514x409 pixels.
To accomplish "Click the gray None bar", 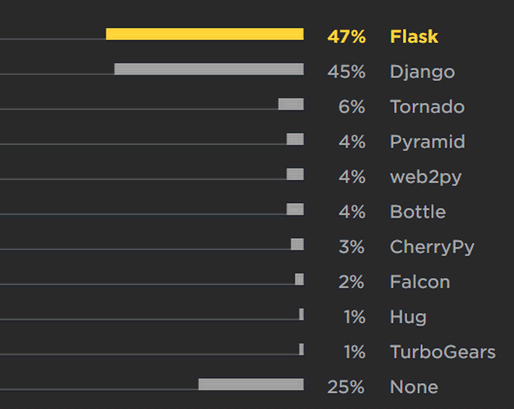I will [x=251, y=384].
